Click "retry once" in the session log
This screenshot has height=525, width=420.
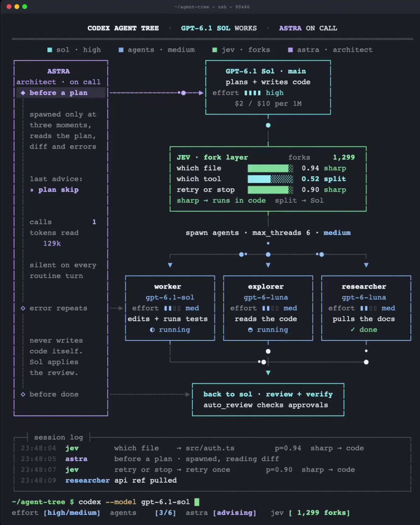coord(208,469)
